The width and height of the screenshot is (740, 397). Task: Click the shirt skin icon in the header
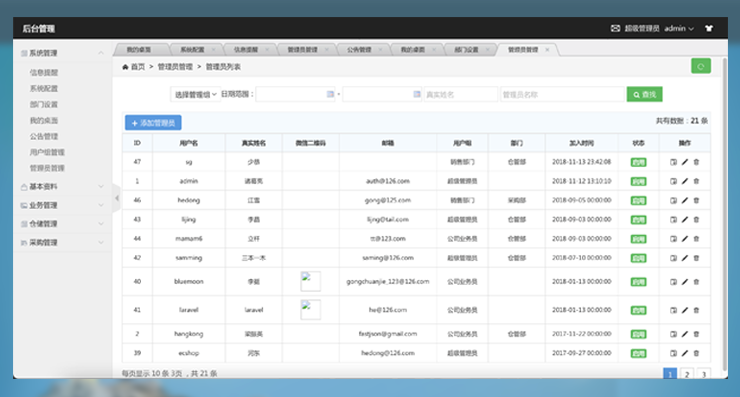709,28
